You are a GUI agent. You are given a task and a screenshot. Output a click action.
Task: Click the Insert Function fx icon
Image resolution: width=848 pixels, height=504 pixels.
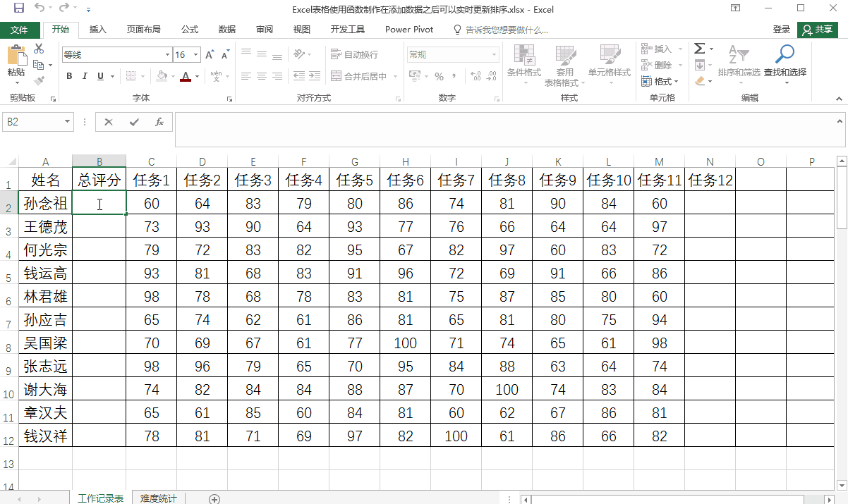(x=159, y=122)
